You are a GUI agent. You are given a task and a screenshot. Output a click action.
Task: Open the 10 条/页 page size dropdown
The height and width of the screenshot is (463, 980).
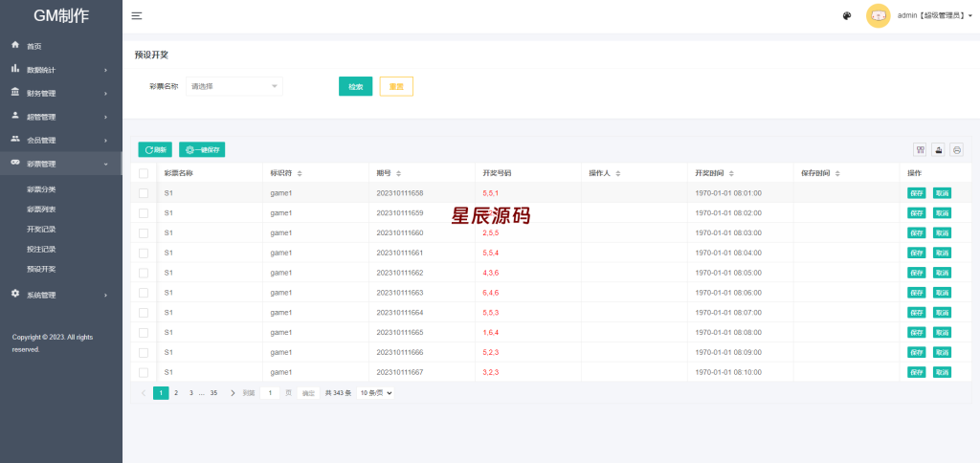(x=375, y=393)
